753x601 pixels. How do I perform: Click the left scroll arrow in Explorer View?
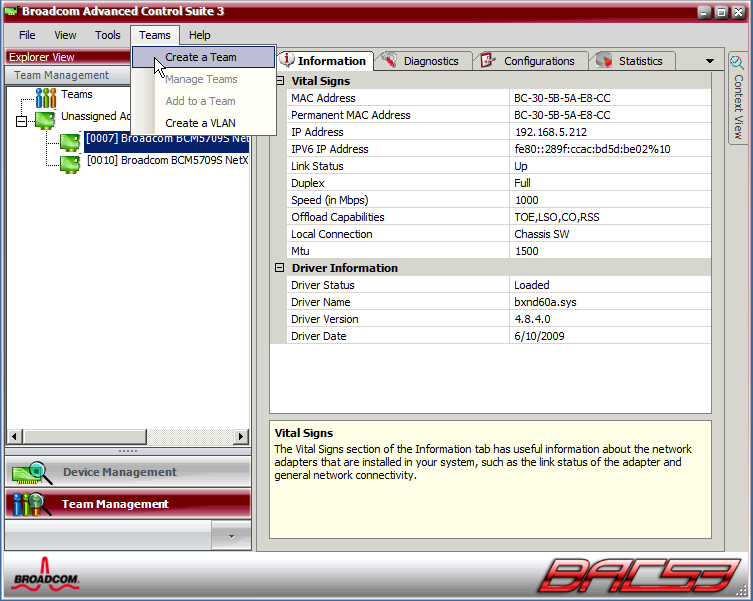click(14, 436)
